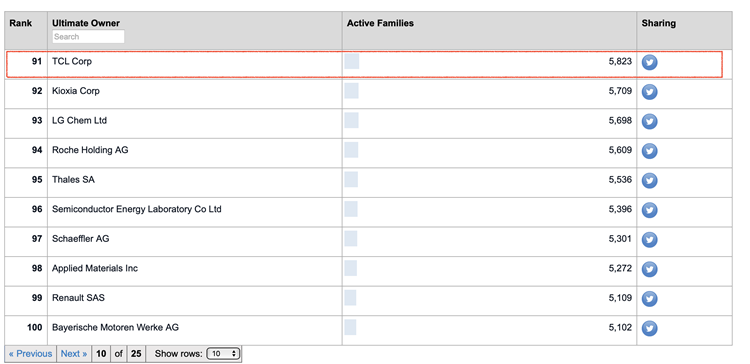Click the Ultimate Owner search field
Screen dimensions: 750x364
point(88,37)
